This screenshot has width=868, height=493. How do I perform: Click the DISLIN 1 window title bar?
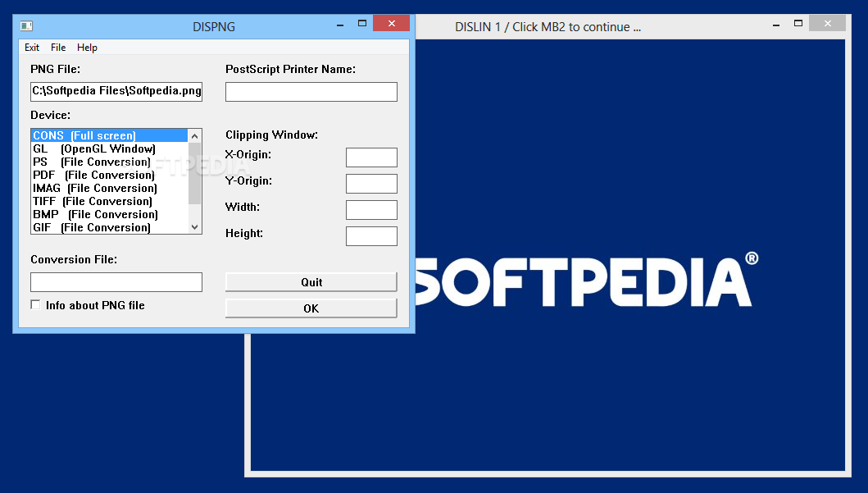(548, 26)
